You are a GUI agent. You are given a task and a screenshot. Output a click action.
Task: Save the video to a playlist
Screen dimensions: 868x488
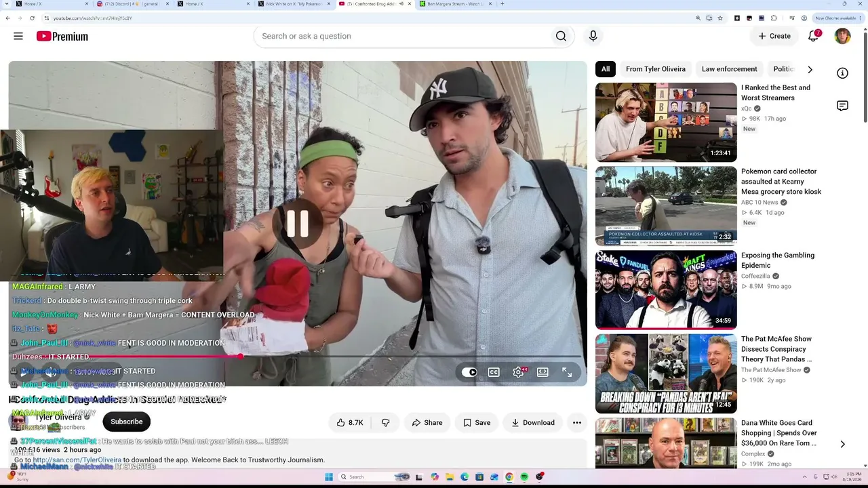pos(477,422)
